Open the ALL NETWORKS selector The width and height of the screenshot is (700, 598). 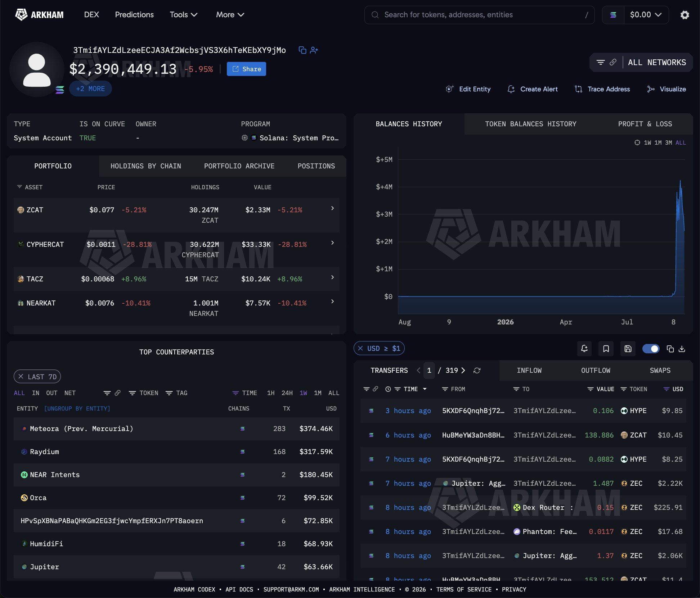click(657, 62)
